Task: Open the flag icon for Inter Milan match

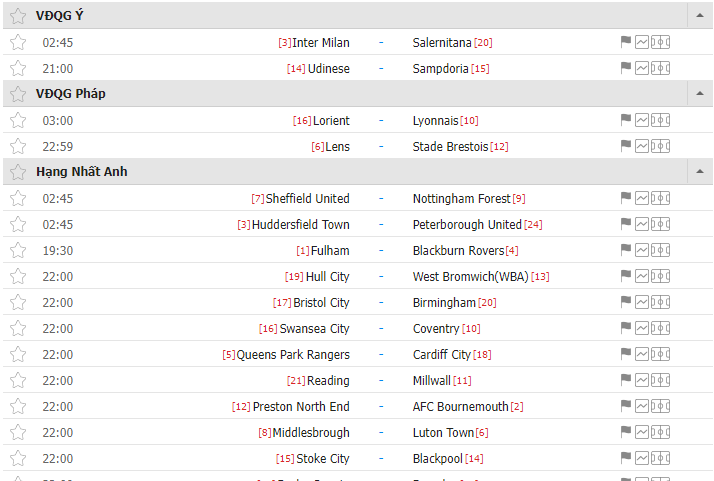Action: [x=626, y=42]
